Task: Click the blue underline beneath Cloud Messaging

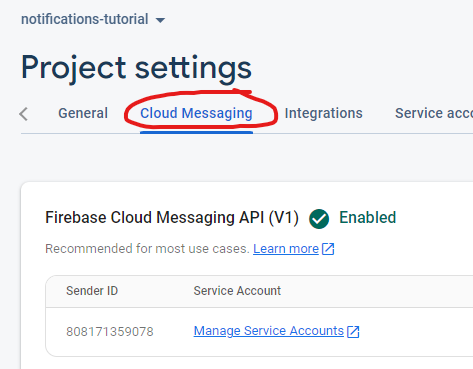Action: (196, 132)
